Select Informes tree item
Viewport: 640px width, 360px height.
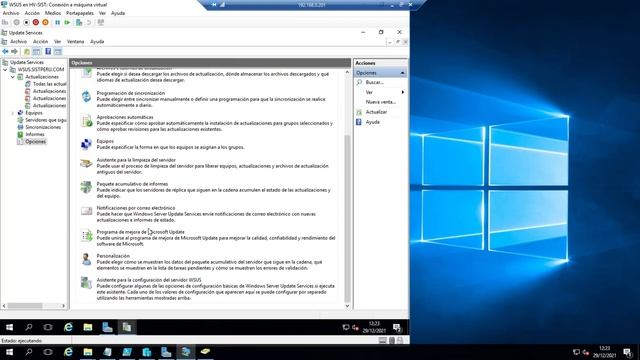pos(35,134)
